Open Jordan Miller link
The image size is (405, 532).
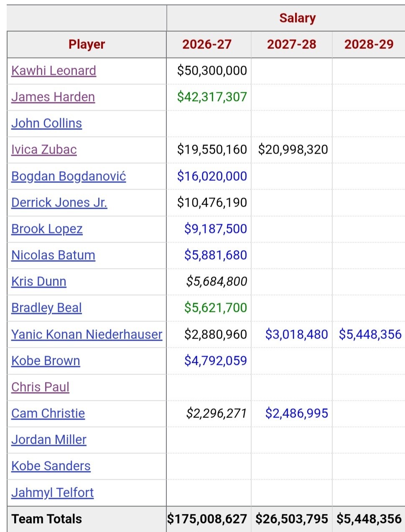click(49, 440)
